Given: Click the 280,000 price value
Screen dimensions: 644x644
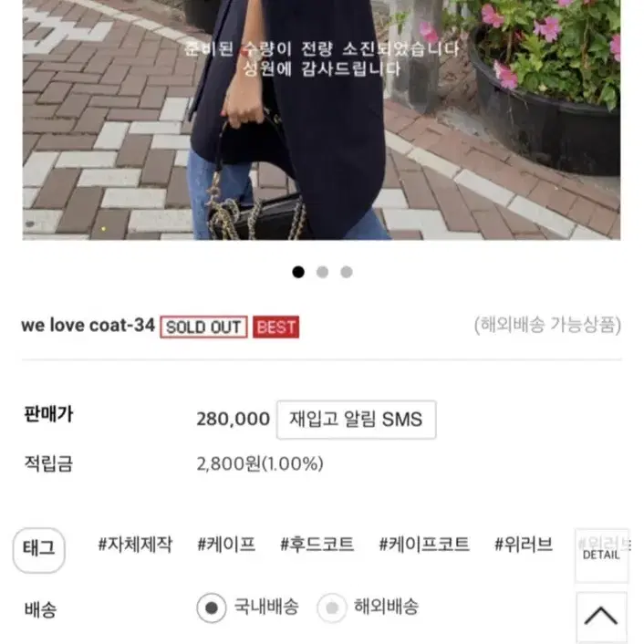Looking at the screenshot, I should (x=233, y=420).
